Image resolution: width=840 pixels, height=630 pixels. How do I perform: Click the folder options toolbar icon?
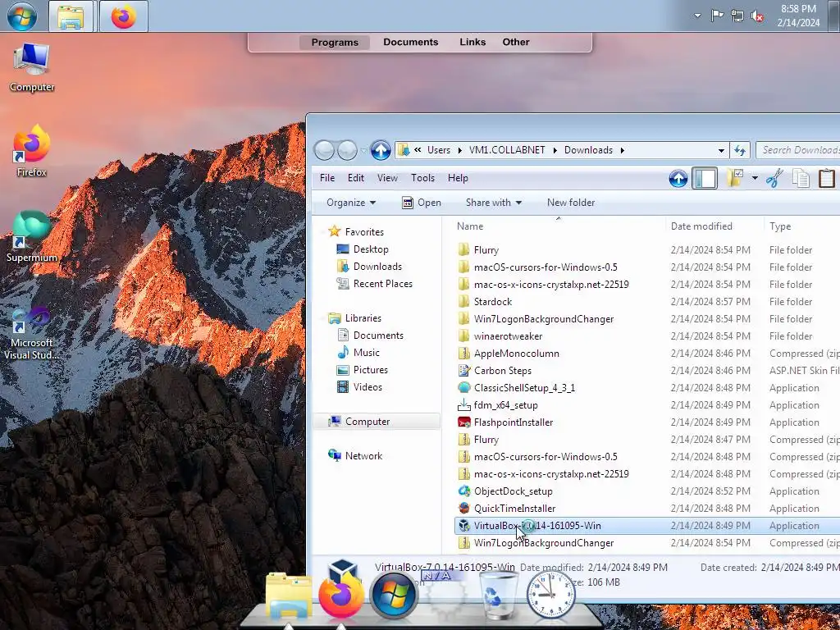pyautogui.click(x=735, y=178)
